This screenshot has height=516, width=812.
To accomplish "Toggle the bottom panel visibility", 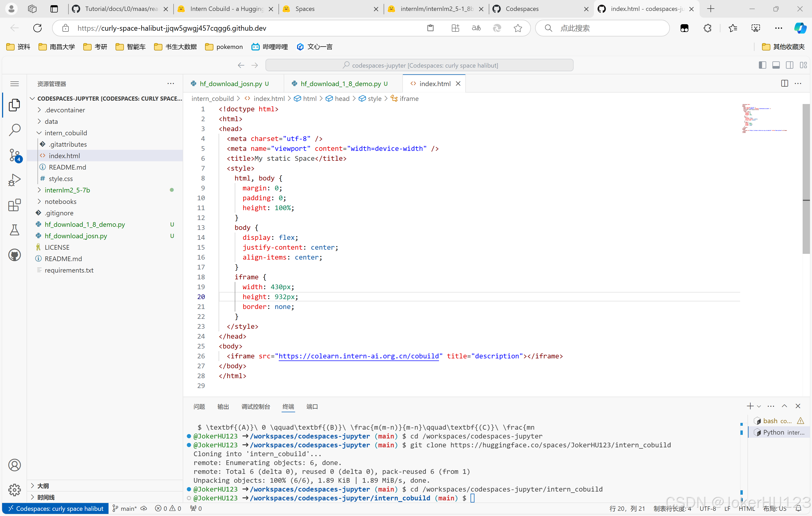I will (x=776, y=65).
